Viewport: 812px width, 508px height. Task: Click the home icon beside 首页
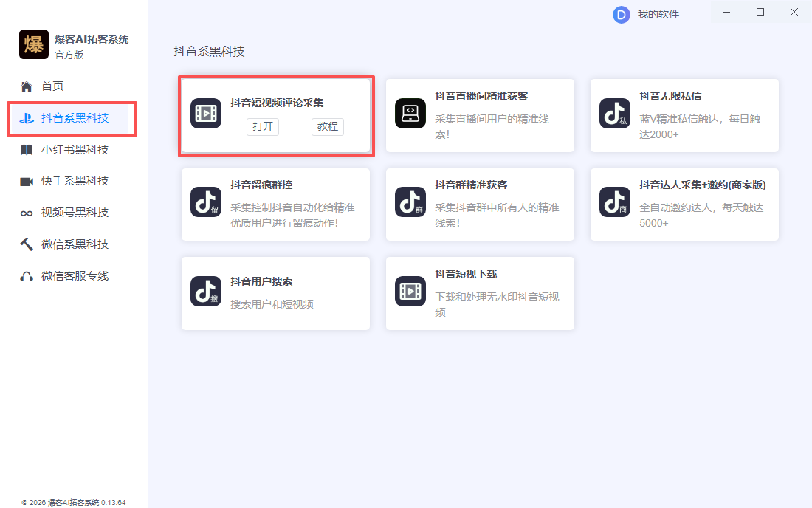[27, 86]
